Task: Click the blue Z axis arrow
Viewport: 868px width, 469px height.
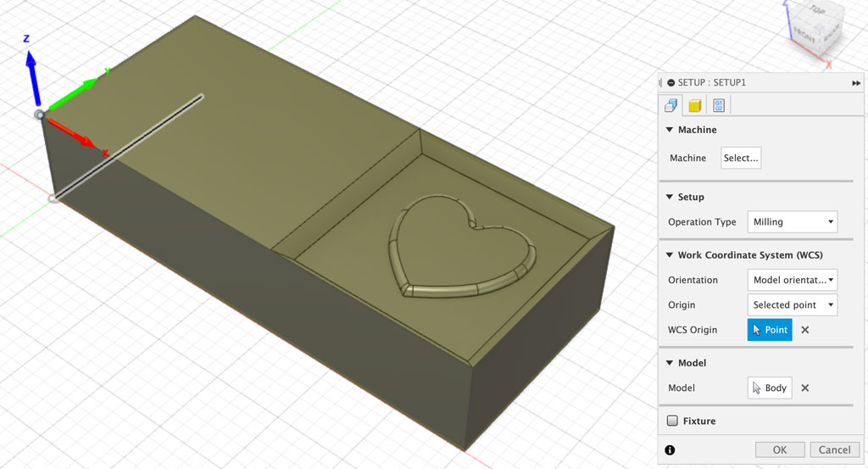Action: pos(33,78)
